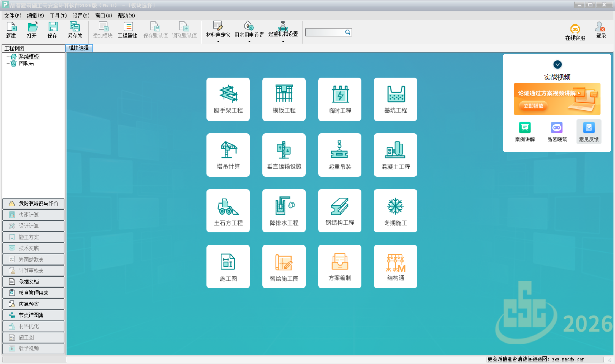Screen dimensions: 615x364
Task: Open the 结构通 module tile
Action: pyautogui.click(x=395, y=266)
